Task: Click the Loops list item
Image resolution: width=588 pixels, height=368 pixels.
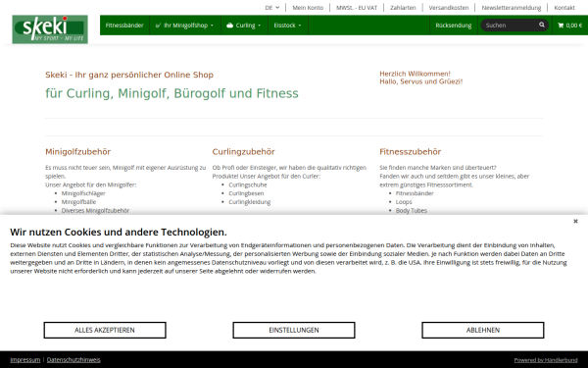Action: (404, 202)
